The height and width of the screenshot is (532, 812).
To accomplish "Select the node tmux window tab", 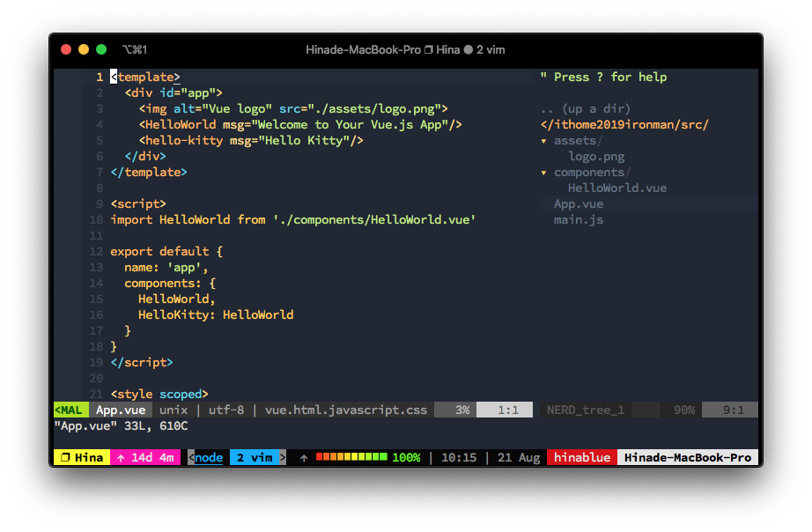I will pyautogui.click(x=209, y=457).
